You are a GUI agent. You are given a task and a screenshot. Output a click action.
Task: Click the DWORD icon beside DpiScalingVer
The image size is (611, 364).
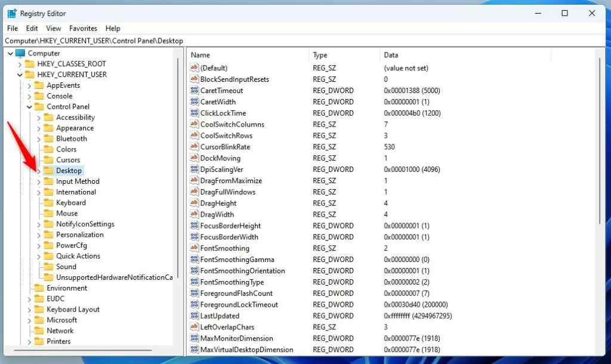coord(194,169)
